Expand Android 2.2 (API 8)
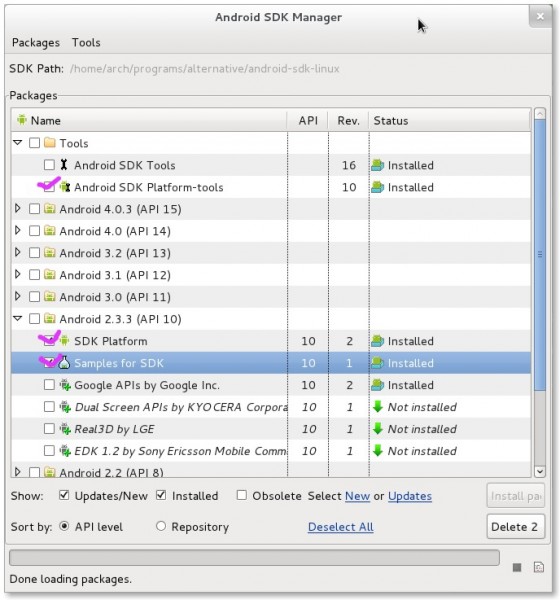 coord(18,471)
